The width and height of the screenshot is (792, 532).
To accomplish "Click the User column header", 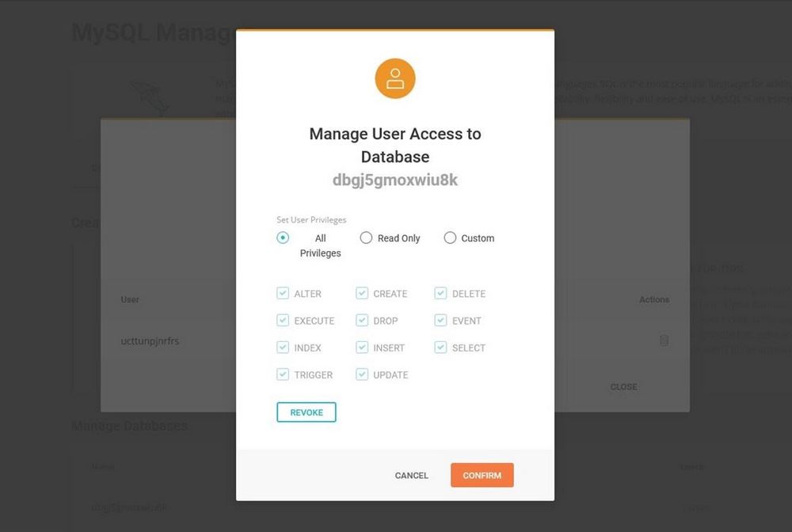I will tap(130, 300).
